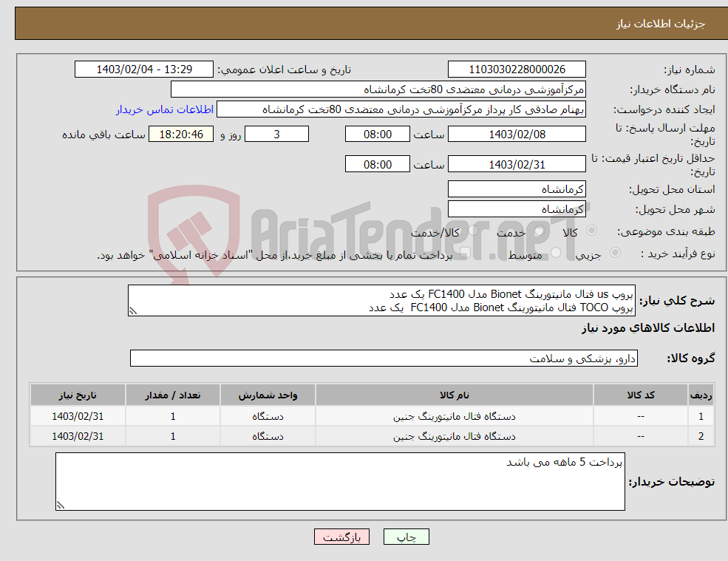The image size is (728, 561).
Task: Click the price validity time 08:00 field
Action: [x=378, y=164]
